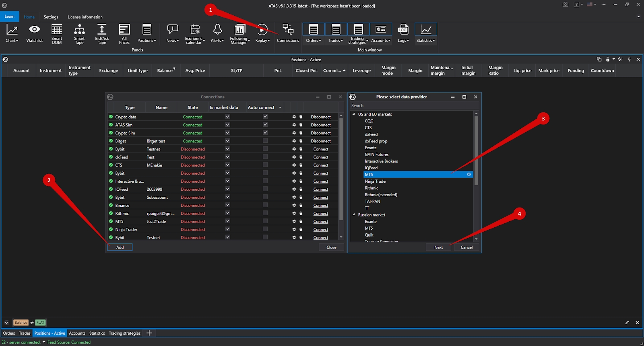Switch to the Settings ribbon tab
This screenshot has width=644, height=346.
(x=51, y=17)
